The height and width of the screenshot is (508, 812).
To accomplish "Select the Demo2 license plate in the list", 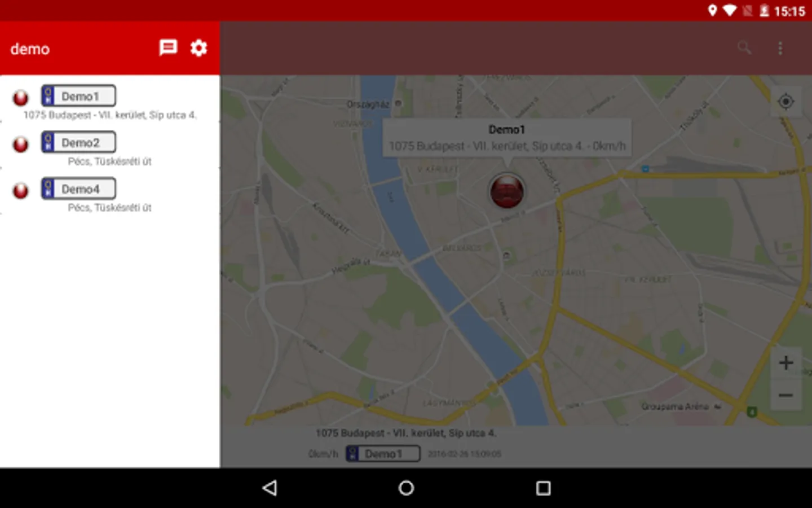I will pos(78,142).
